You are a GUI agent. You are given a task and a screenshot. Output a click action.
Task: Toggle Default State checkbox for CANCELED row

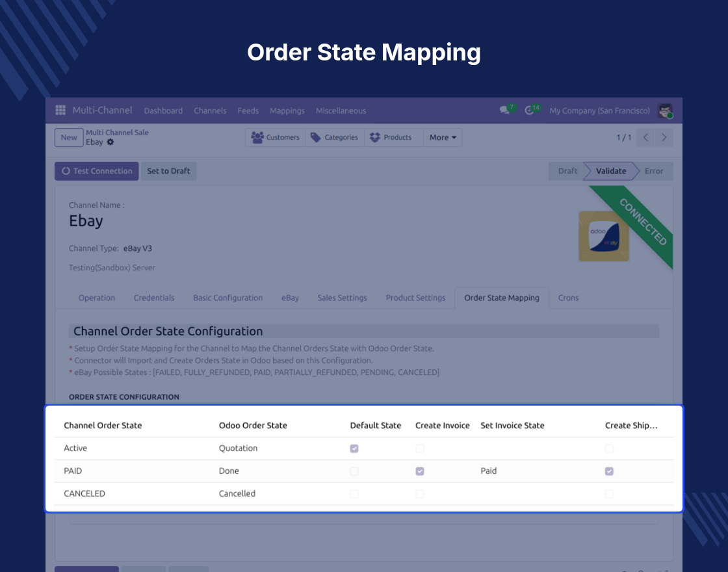pyautogui.click(x=354, y=494)
